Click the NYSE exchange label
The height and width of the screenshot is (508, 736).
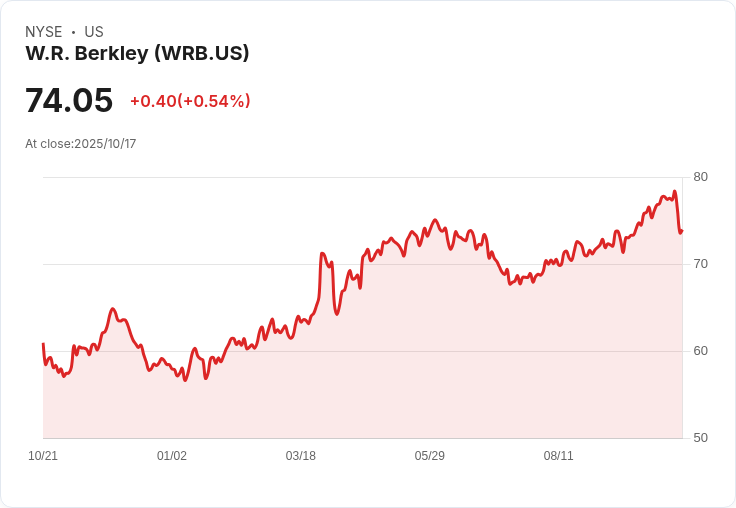44,32
